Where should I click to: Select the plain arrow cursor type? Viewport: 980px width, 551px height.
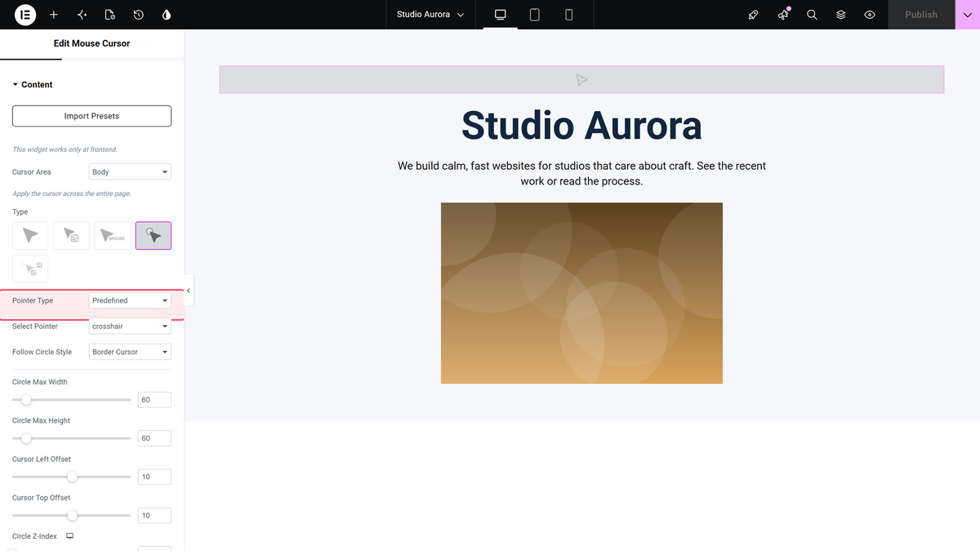coord(30,236)
